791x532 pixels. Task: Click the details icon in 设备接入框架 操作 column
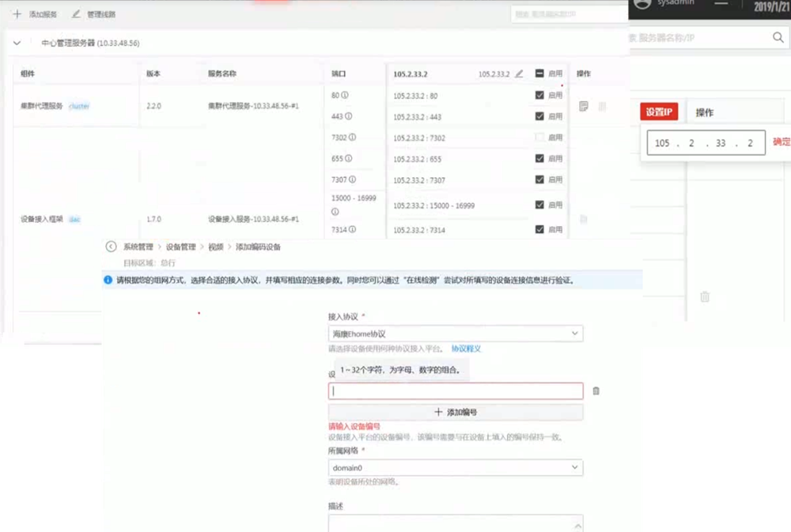tap(584, 219)
